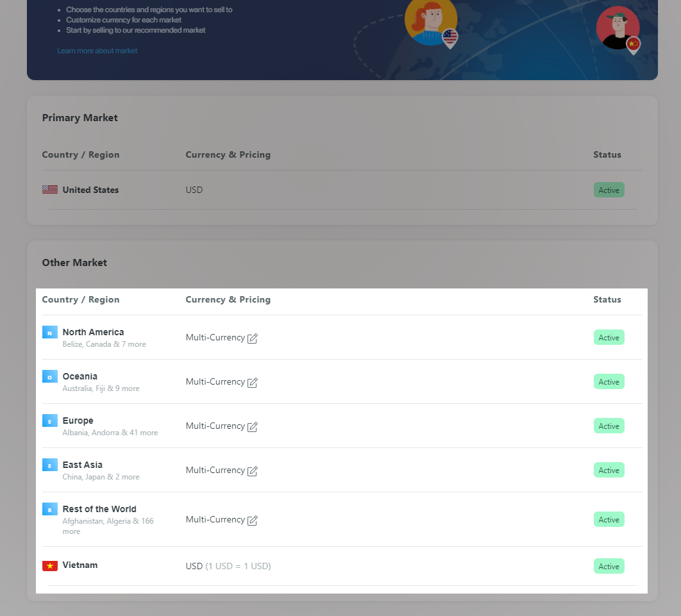Click 'China, Japan & 2 more' subtext
The height and width of the screenshot is (616, 681).
coord(101,477)
